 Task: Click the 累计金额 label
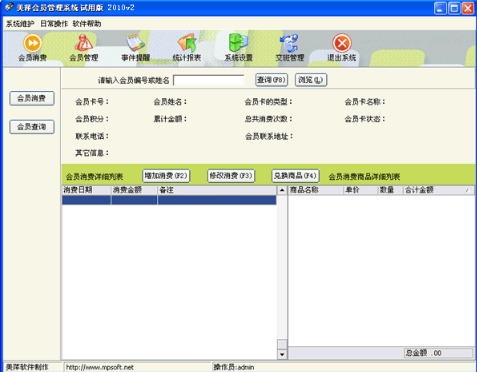point(170,119)
